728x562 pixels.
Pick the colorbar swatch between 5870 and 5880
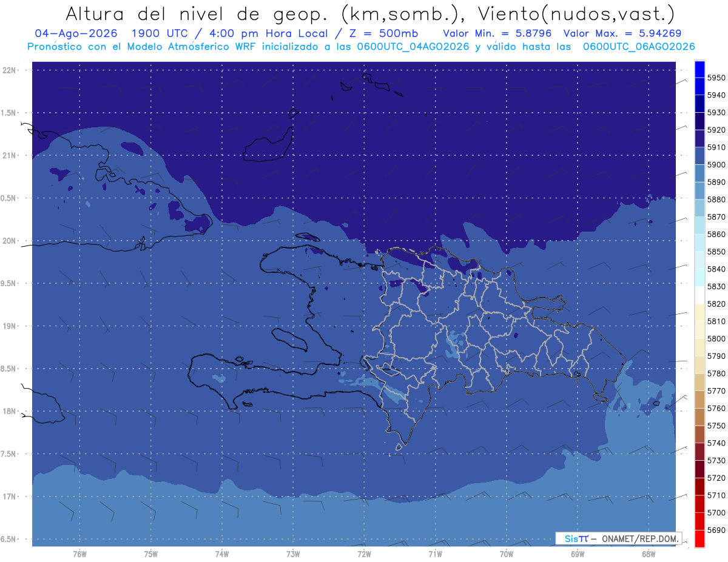tap(699, 209)
